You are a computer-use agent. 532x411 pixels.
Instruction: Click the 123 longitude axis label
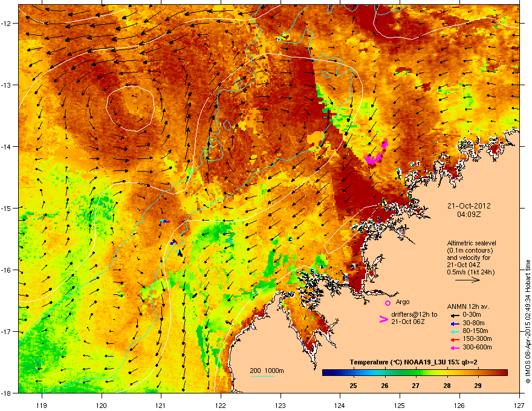click(281, 406)
